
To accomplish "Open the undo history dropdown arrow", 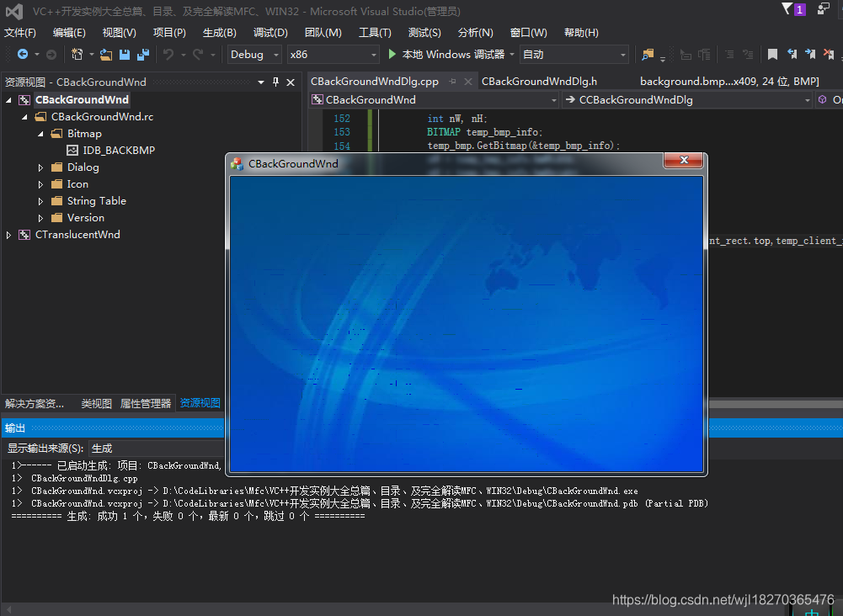I will click(x=184, y=55).
